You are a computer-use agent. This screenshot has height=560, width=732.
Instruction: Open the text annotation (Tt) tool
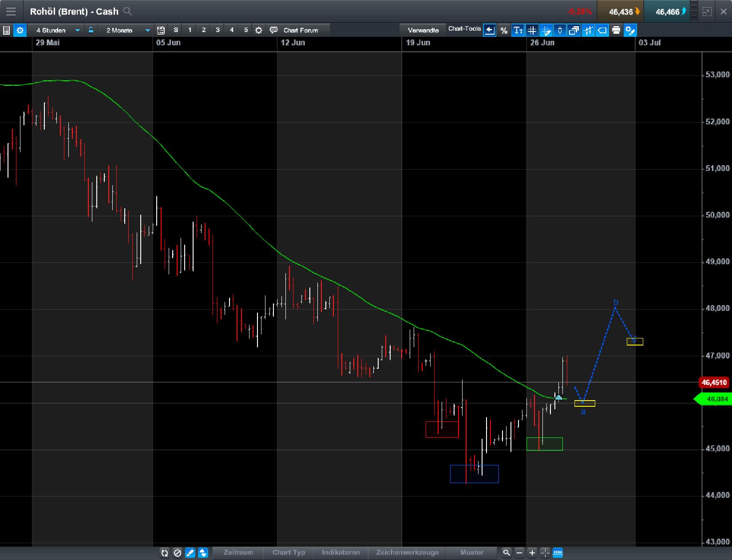coord(518,30)
